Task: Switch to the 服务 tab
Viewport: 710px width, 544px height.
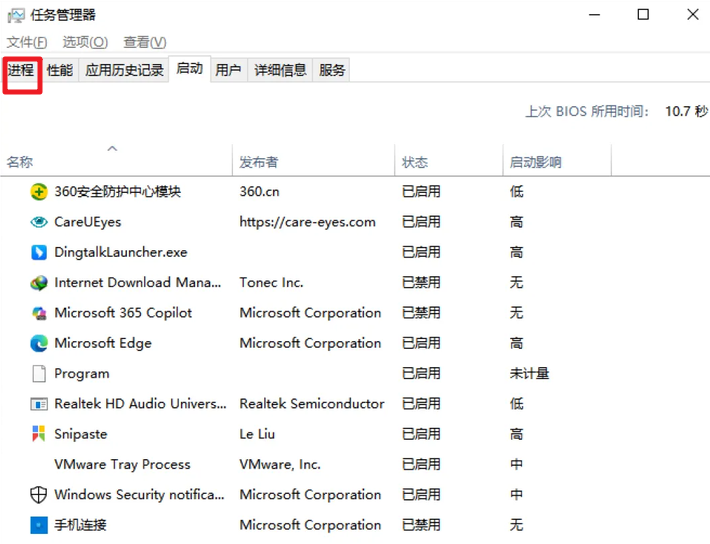Action: [332, 70]
